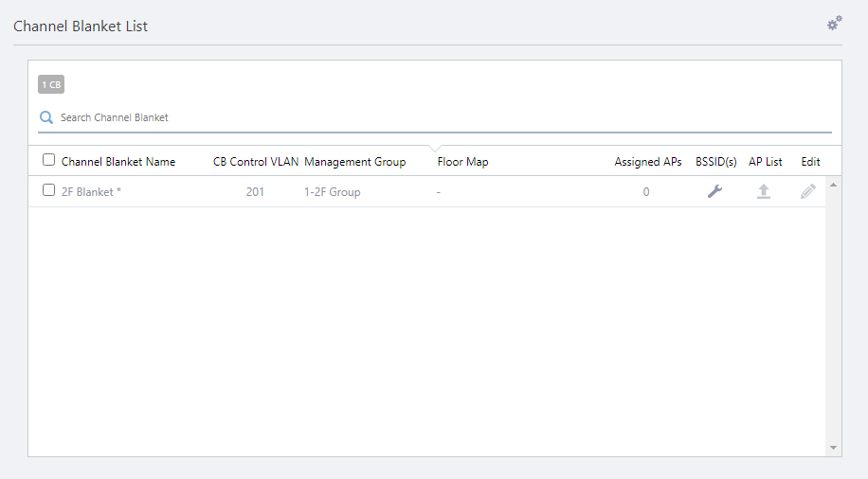Check the 2F Blanket row checkbox
Screen dimensions: 868x479
(x=49, y=191)
